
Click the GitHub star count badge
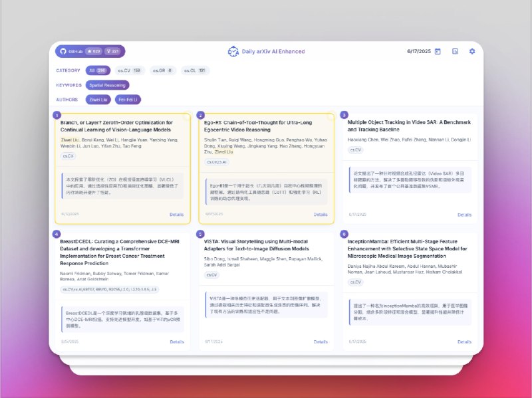point(93,51)
